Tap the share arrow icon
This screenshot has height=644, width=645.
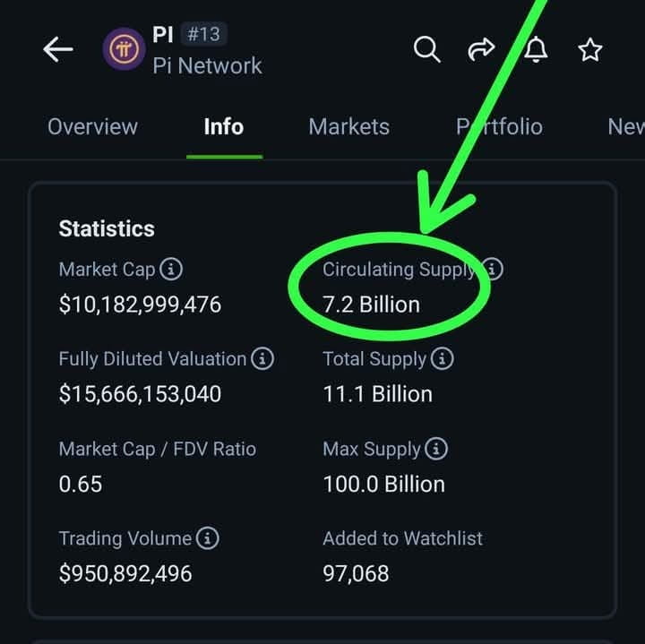coord(481,49)
